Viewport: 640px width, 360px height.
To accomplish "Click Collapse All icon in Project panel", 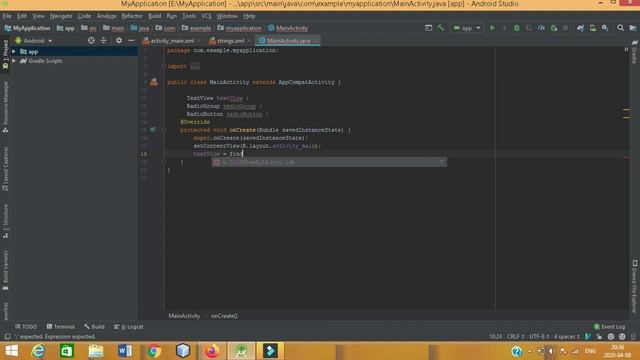I will point(104,40).
